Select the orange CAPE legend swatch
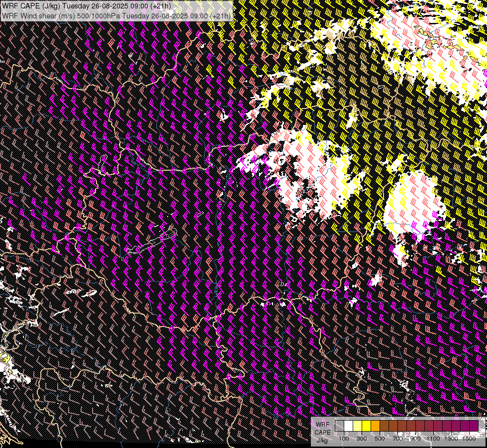Image resolution: width=487 pixels, height=448 pixels. [x=375, y=426]
